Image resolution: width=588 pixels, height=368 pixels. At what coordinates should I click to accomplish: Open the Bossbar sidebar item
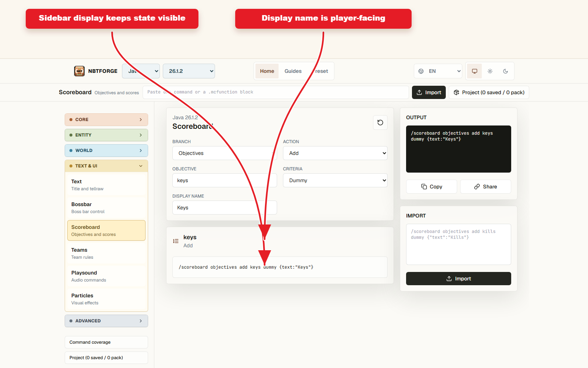[x=106, y=208]
